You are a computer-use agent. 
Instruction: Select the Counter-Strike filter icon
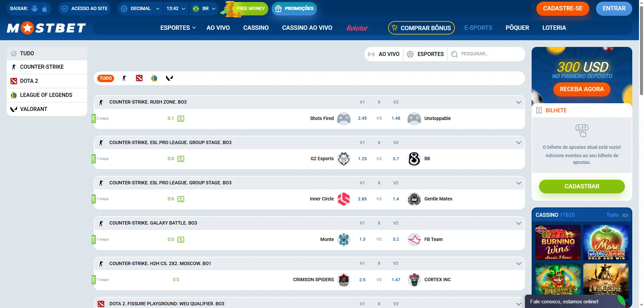(124, 78)
